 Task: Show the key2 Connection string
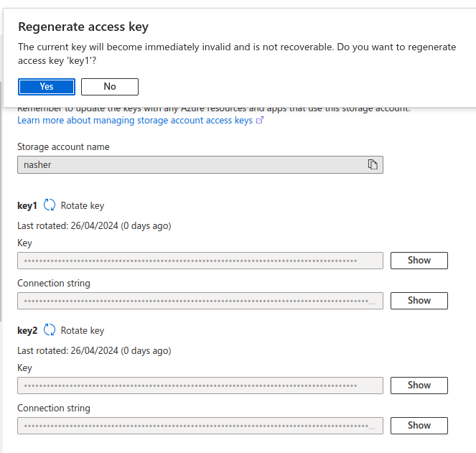coord(419,426)
